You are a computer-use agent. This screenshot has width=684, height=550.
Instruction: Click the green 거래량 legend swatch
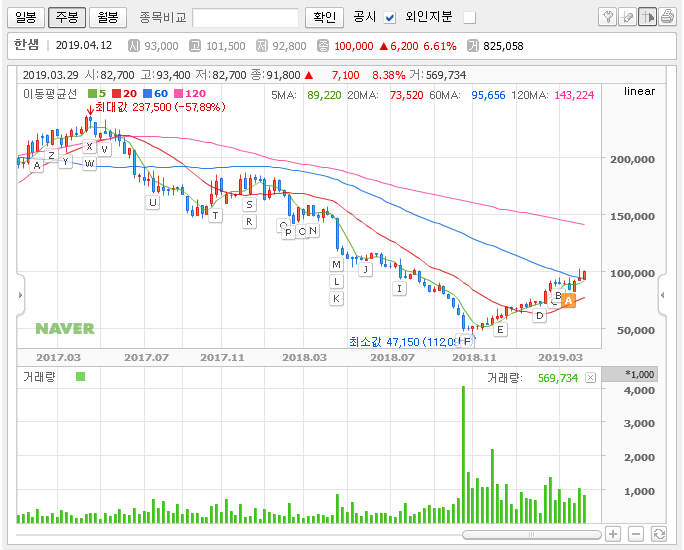pyautogui.click(x=80, y=376)
